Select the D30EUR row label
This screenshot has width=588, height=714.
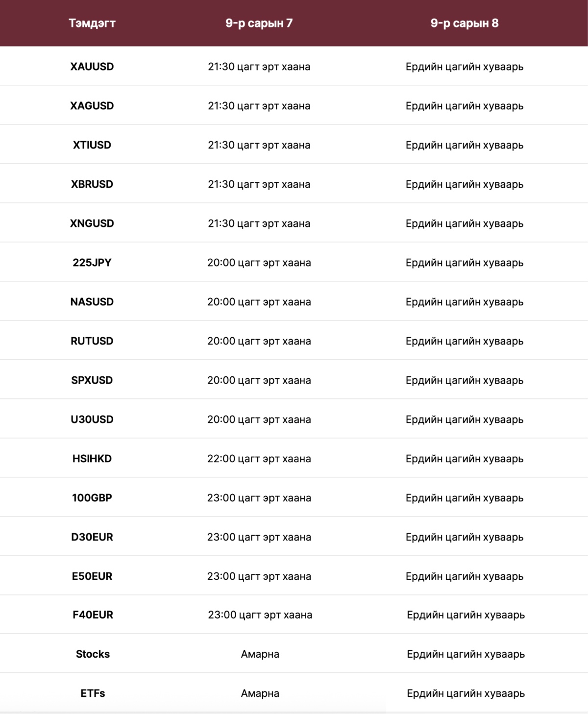pyautogui.click(x=92, y=537)
